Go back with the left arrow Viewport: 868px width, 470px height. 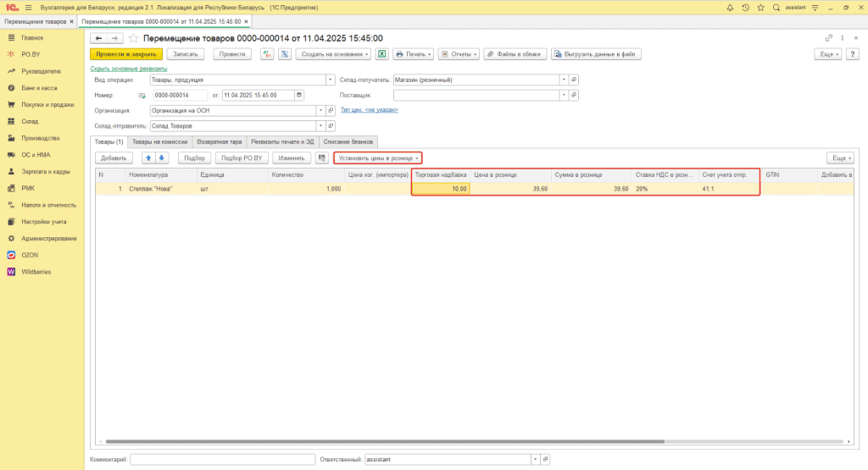pos(98,38)
